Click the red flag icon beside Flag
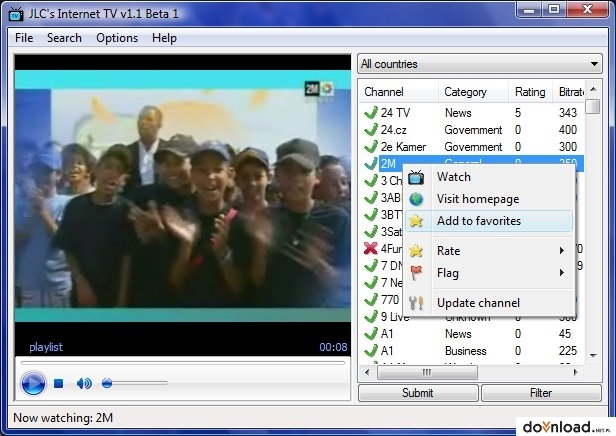 [416, 273]
